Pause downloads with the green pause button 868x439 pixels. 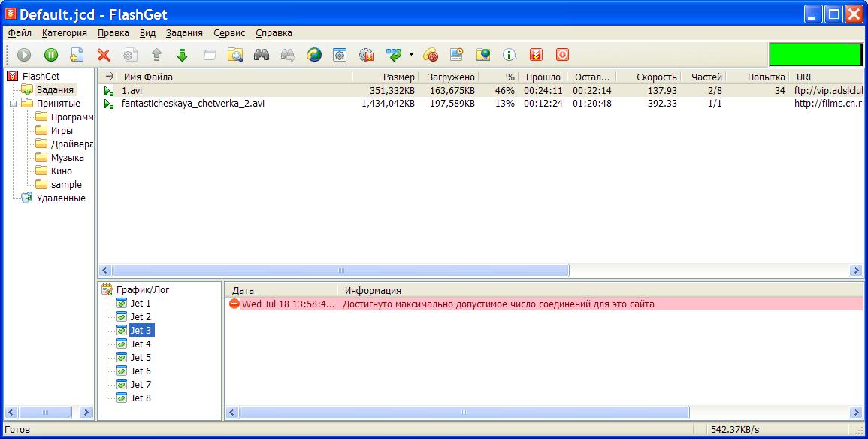[51, 55]
